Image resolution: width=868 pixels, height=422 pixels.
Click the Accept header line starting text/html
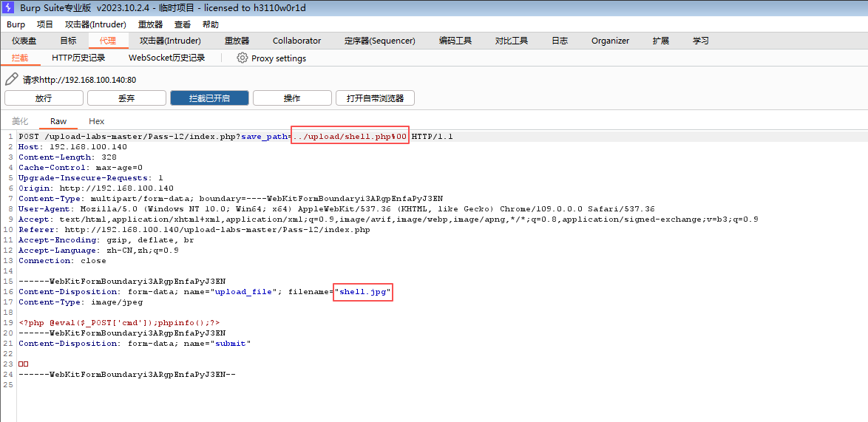coord(388,219)
